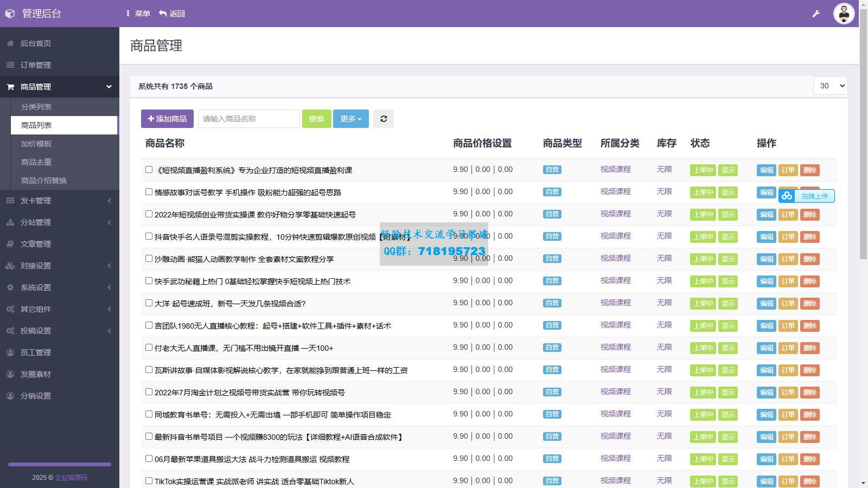Click 编辑 for 《短视频直播盈利系统》 row
Image resolution: width=868 pixels, height=488 pixels.
click(767, 170)
